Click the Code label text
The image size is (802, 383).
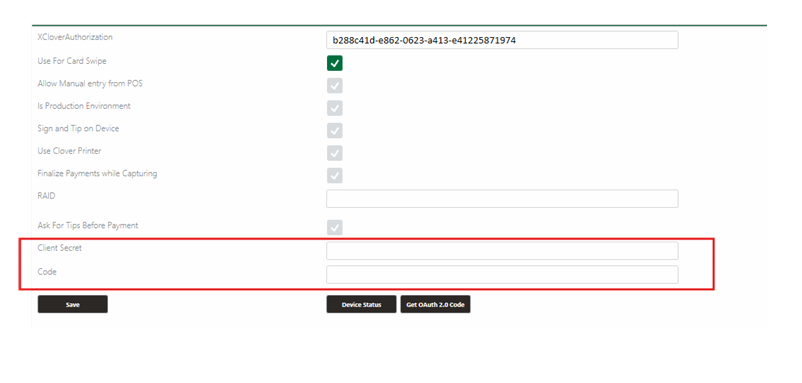[47, 272]
